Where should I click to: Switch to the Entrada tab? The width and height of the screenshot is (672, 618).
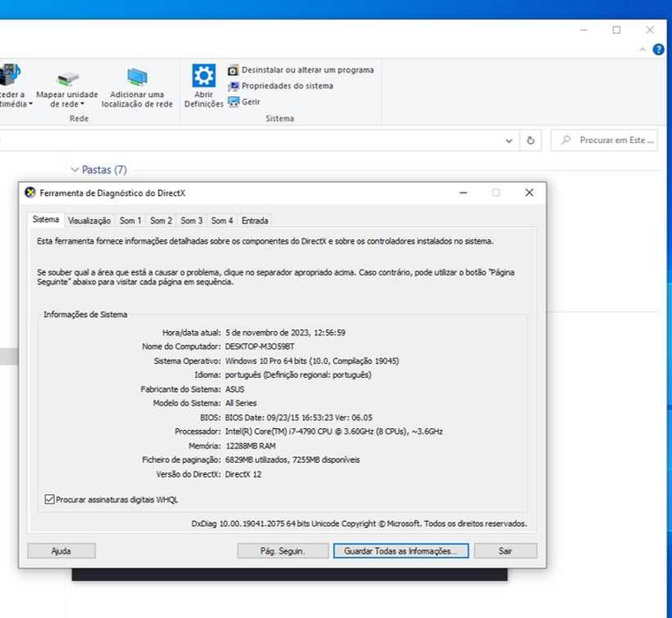click(x=255, y=221)
